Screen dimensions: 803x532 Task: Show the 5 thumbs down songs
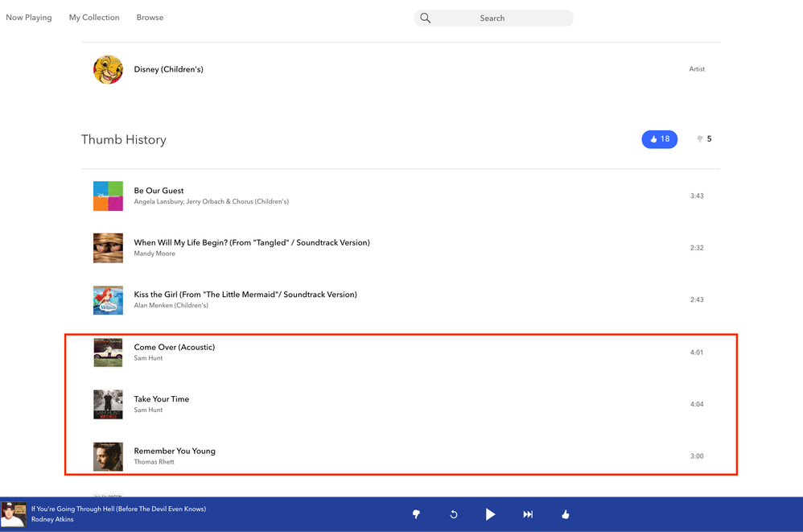(704, 139)
